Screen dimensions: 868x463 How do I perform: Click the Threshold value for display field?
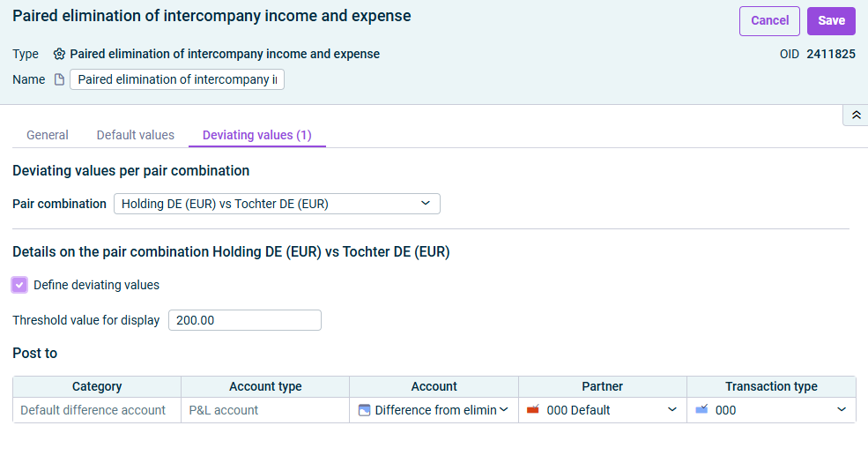tap(245, 320)
